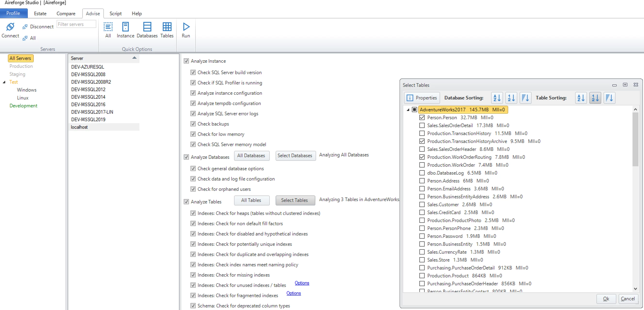
Task: Select the All quick options icon
Action: click(x=108, y=27)
